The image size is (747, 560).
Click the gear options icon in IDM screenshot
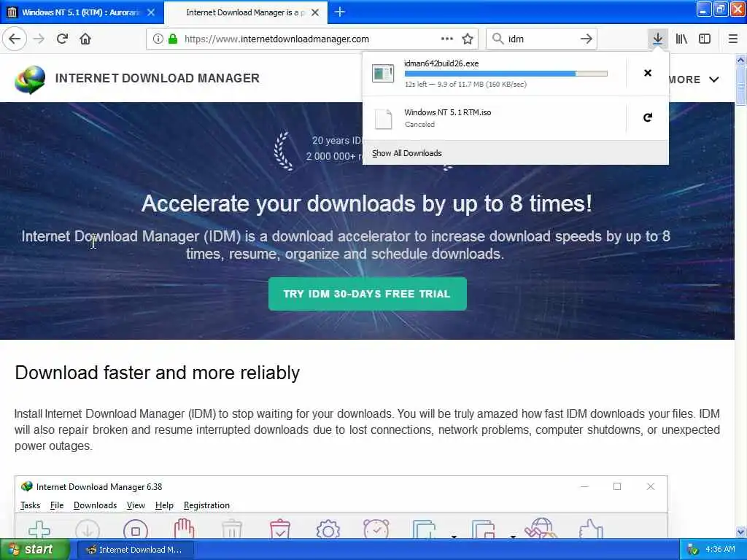click(x=328, y=530)
